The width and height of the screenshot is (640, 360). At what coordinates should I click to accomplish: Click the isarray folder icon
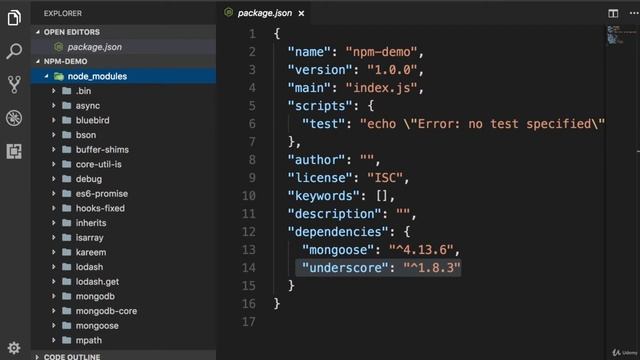click(67, 238)
